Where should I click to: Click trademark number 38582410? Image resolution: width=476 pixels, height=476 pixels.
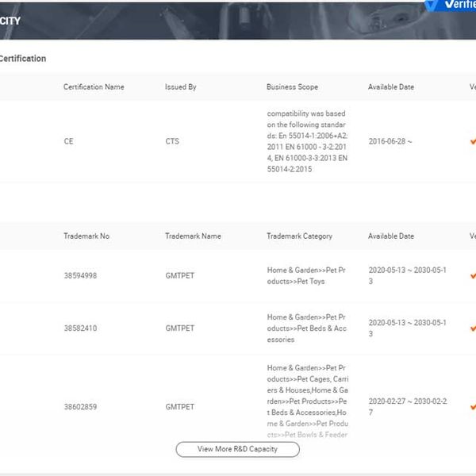point(80,328)
